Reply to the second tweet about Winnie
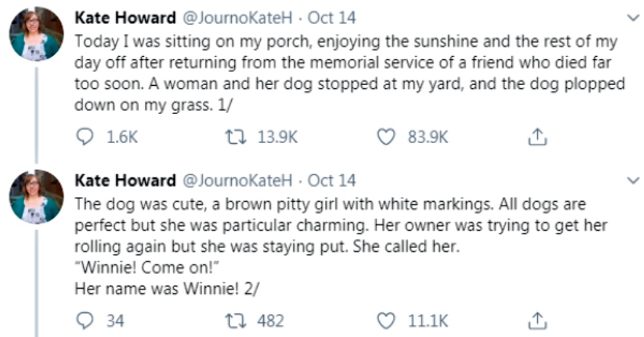This screenshot has height=337, width=644. (85, 320)
